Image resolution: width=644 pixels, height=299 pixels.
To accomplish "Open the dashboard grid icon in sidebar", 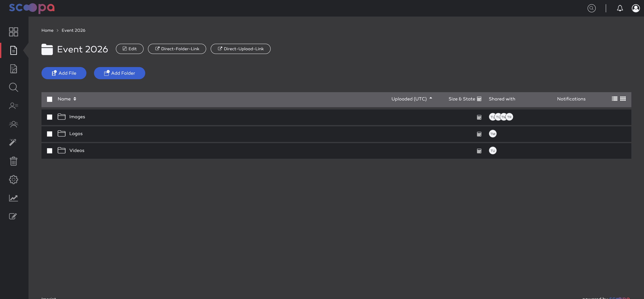I will coord(13,32).
